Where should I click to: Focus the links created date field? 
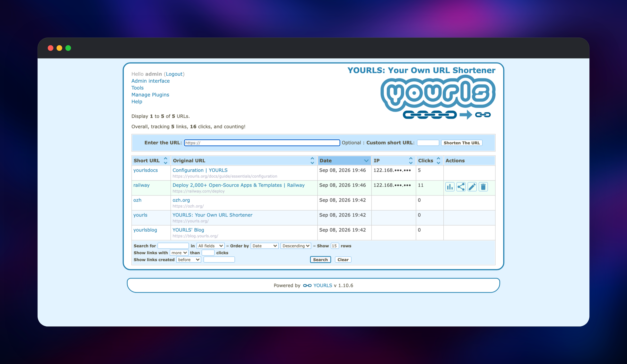[x=219, y=260]
